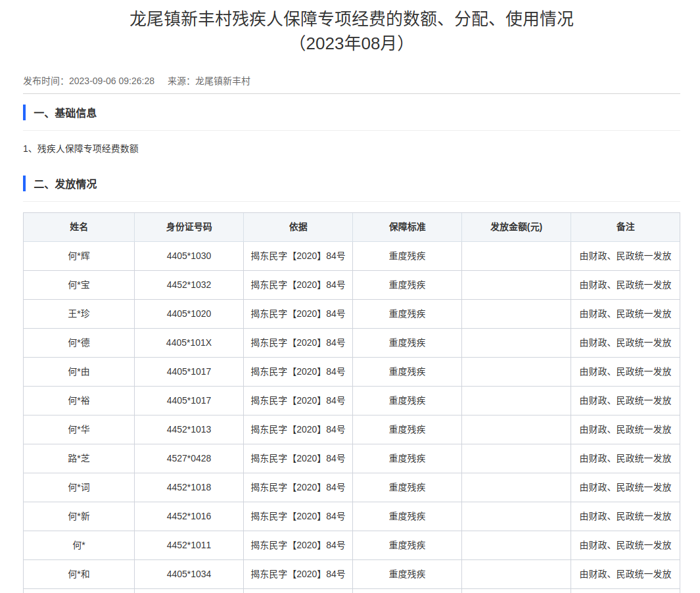Click the ID number 4452*1016
The image size is (700, 593).
coord(189,516)
